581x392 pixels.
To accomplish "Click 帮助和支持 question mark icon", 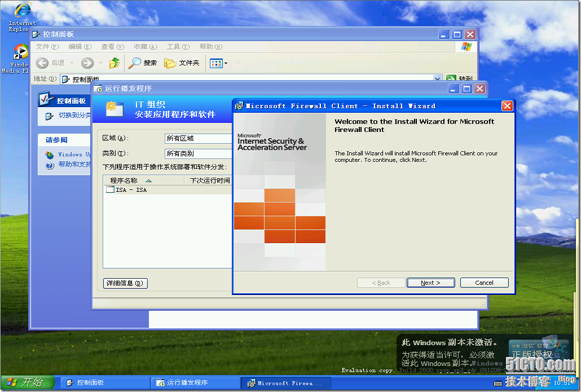I will 50,165.
